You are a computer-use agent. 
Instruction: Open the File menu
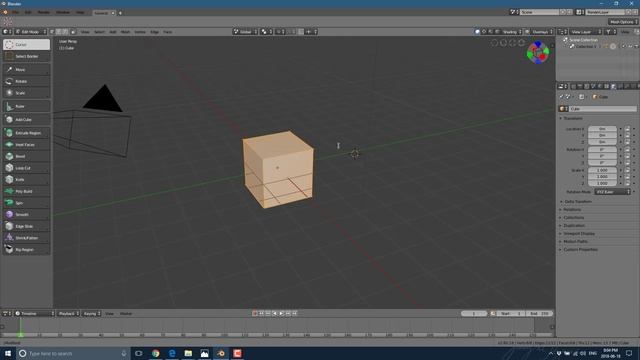(x=16, y=13)
